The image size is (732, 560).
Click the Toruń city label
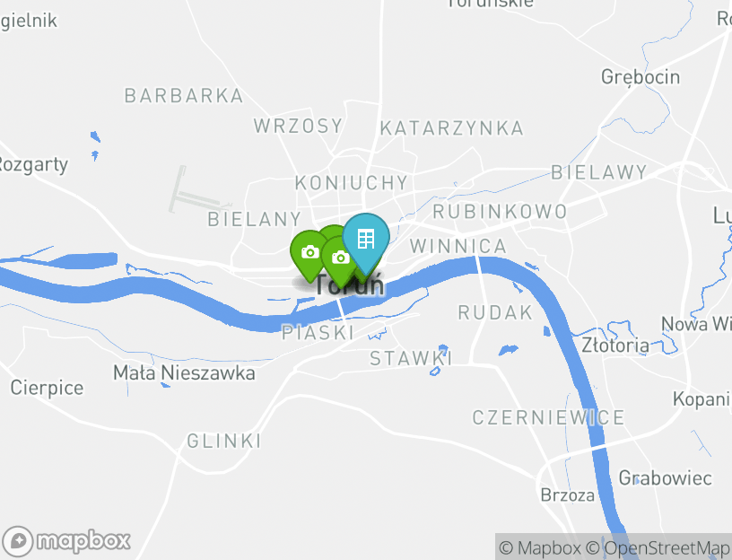350,284
